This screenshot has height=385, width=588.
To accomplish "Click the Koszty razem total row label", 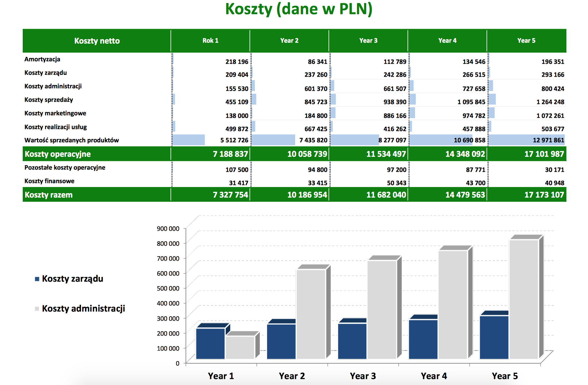I will coord(49,195).
